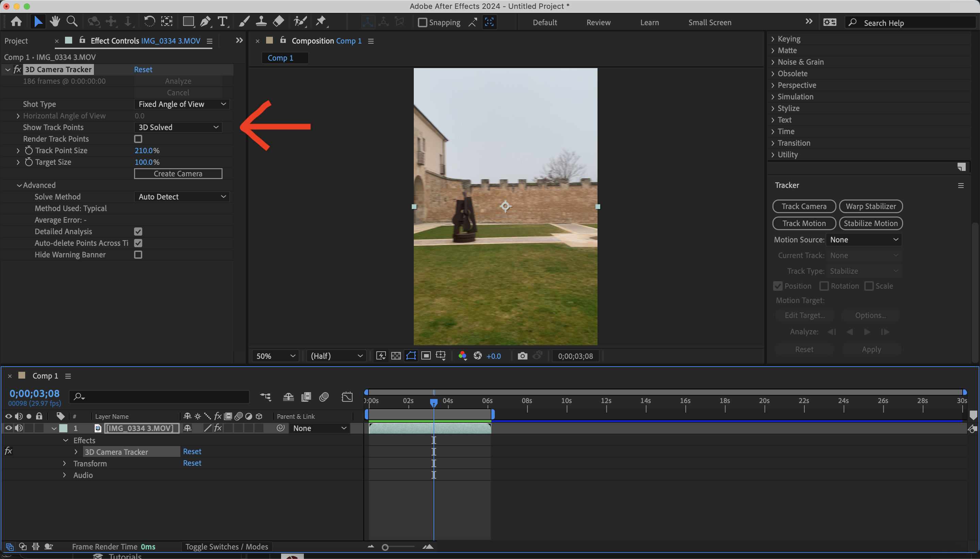
Task: Select the Hand tool
Action: tap(54, 21)
